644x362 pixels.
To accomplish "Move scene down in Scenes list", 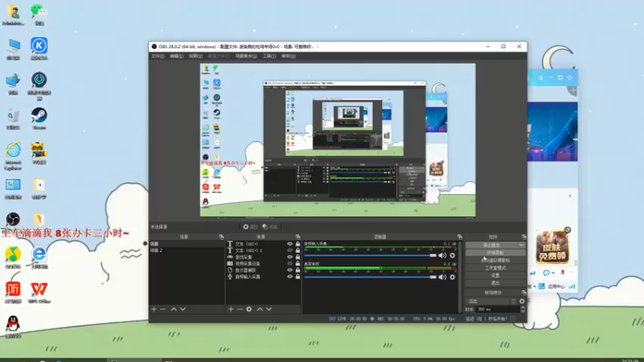I will 183,309.
